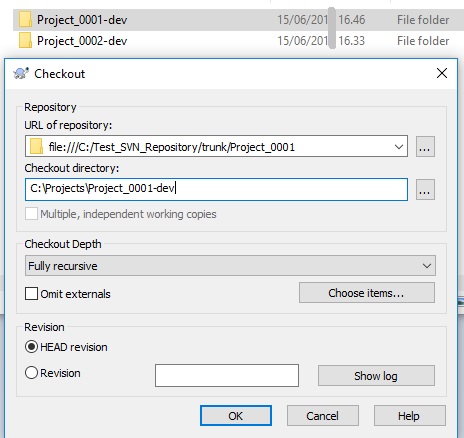Open the repository browser via the URL ellipsis button
Viewport: 464px width, 438px height.
point(425,146)
